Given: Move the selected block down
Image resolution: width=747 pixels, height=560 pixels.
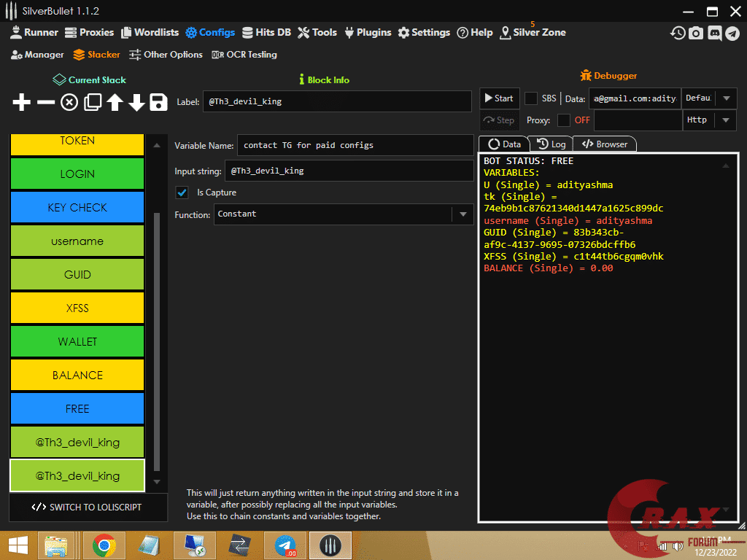Looking at the screenshot, I should coord(136,102).
